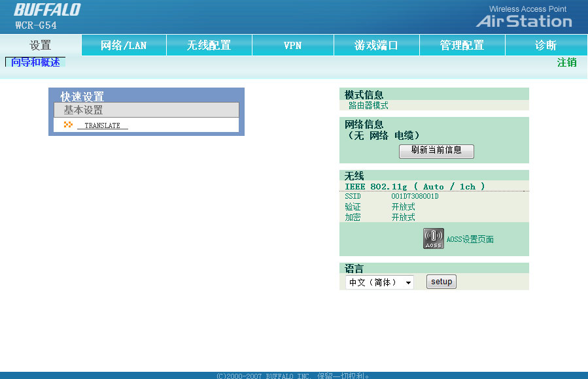The width and height of the screenshot is (588, 379).
Task: Select the VPN tab
Action: [292, 45]
